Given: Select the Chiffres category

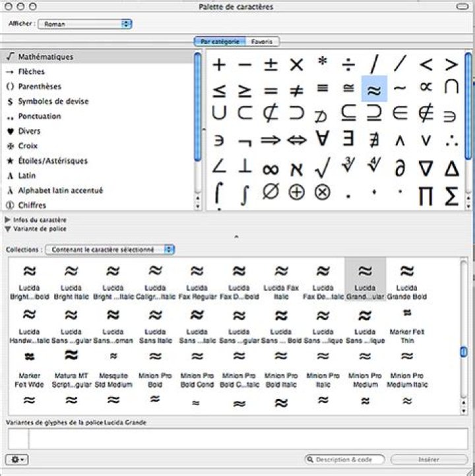Looking at the screenshot, I should tap(97, 205).
